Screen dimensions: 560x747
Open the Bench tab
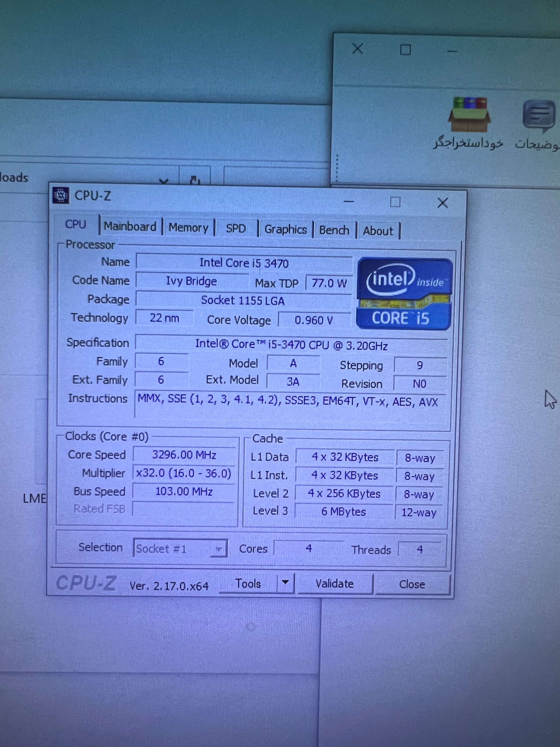[x=334, y=230]
